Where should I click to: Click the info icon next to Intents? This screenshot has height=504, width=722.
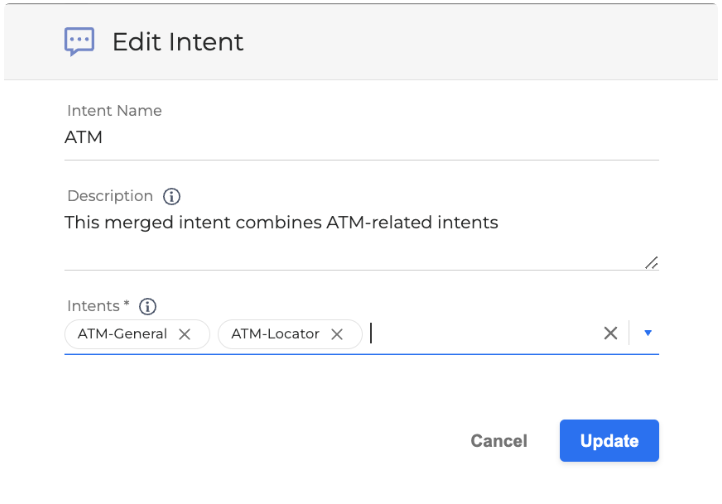148,306
